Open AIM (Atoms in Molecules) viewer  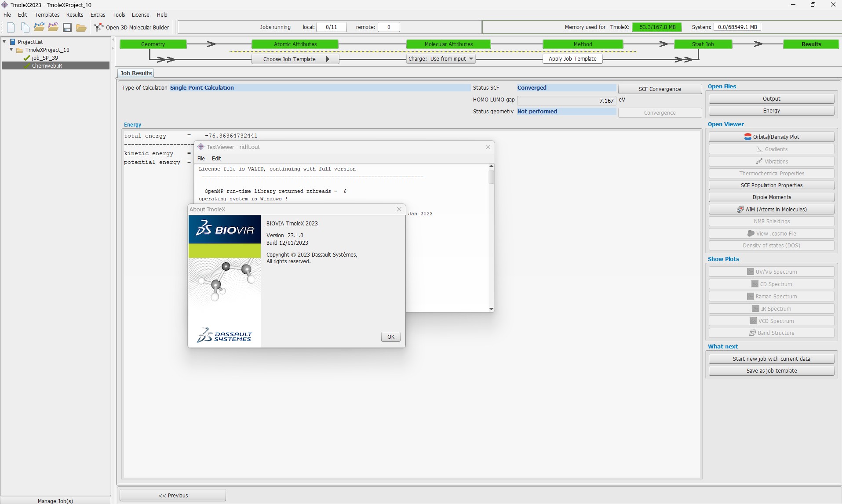click(771, 209)
